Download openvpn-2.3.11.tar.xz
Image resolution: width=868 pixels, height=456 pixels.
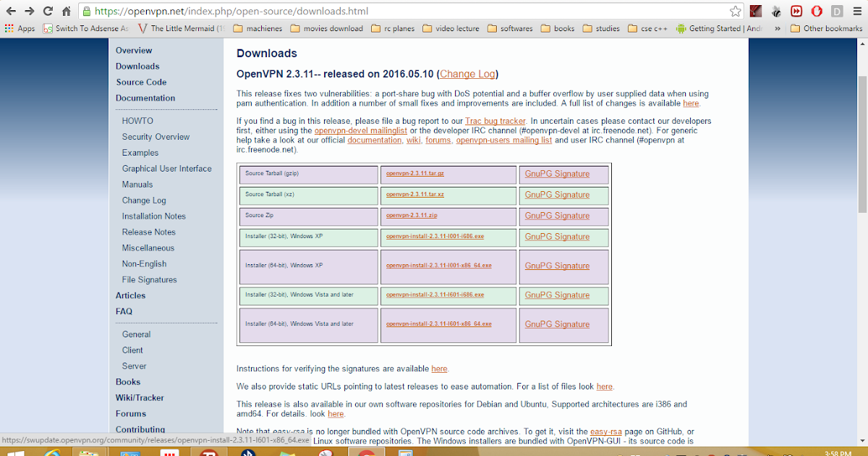tap(415, 195)
